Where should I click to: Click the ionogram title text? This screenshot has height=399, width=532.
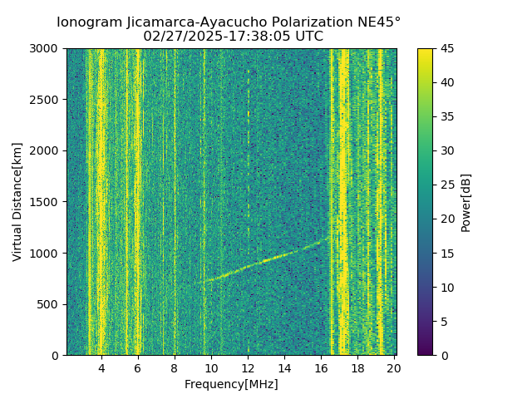pos(229,22)
